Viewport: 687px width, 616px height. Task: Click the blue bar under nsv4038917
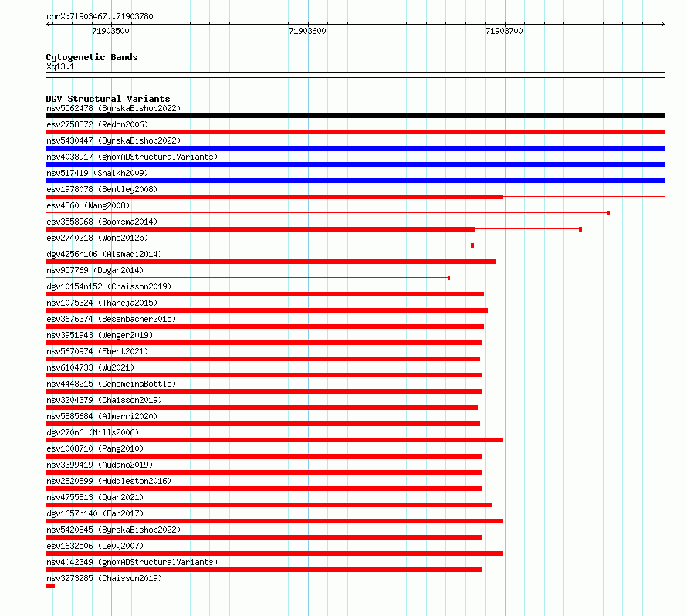pos(355,164)
